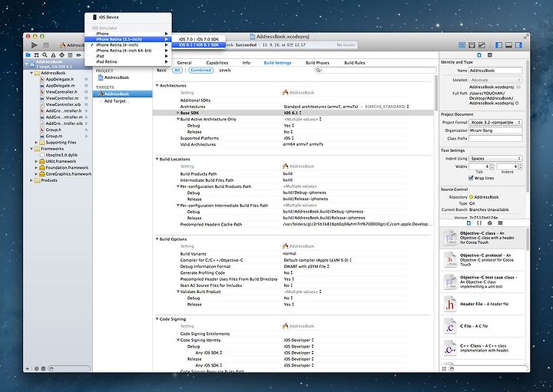Run the project with the Play button

click(35, 45)
